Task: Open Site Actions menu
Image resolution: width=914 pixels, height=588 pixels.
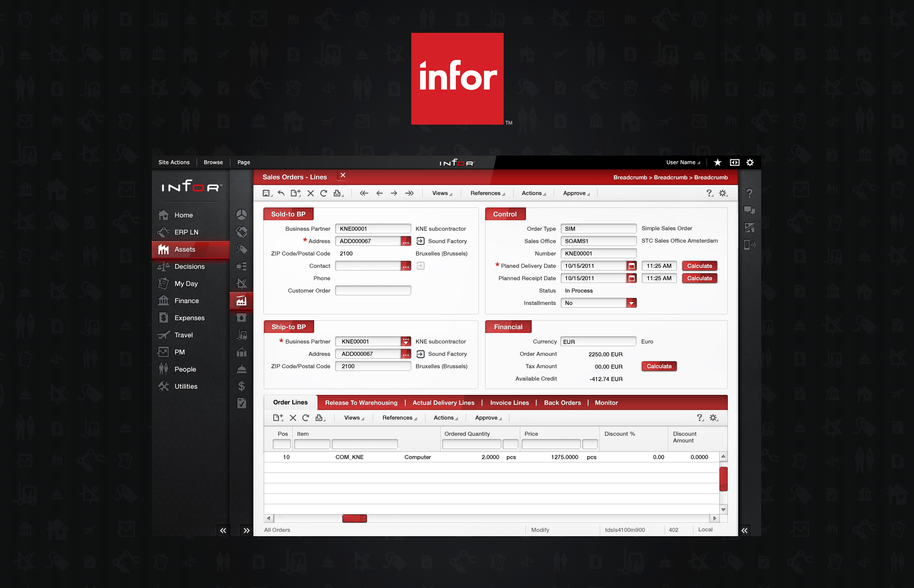Action: [x=174, y=162]
